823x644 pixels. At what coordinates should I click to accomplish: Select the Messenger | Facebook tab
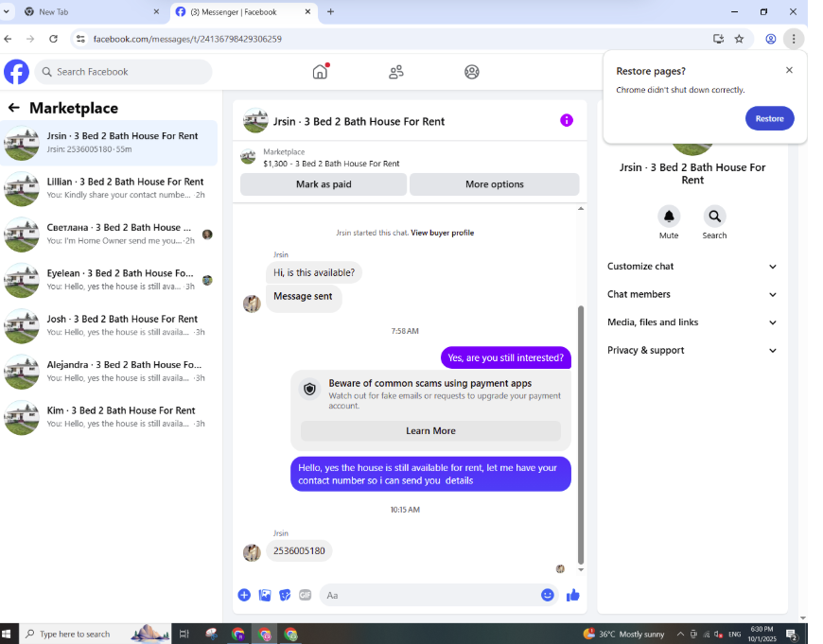(x=241, y=11)
